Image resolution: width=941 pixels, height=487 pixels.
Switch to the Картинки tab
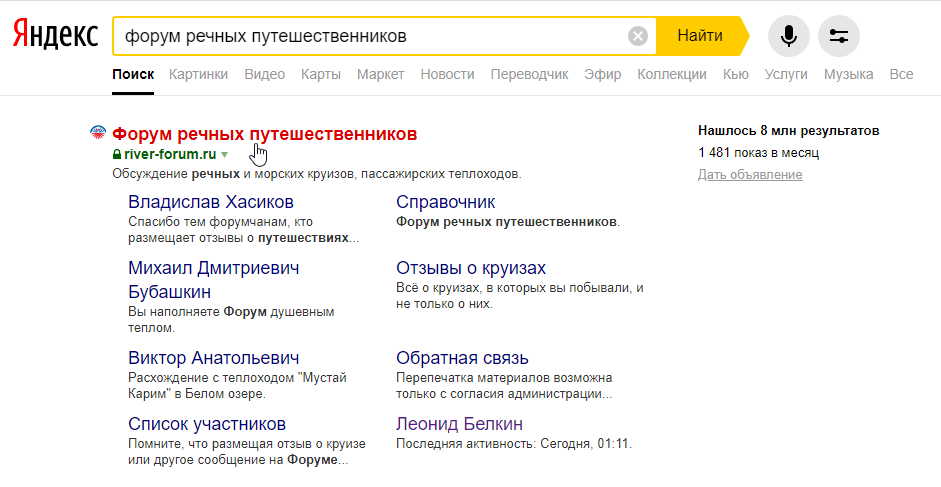[198, 74]
